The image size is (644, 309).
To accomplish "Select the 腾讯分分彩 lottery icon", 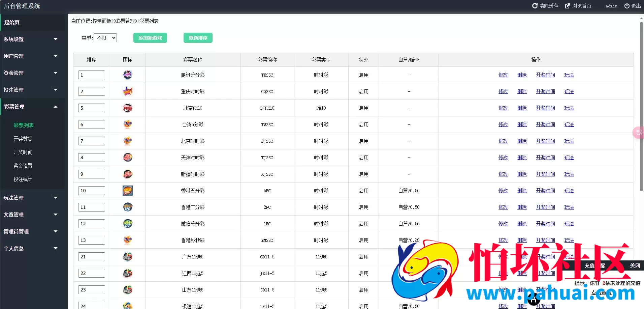I will coord(128,75).
